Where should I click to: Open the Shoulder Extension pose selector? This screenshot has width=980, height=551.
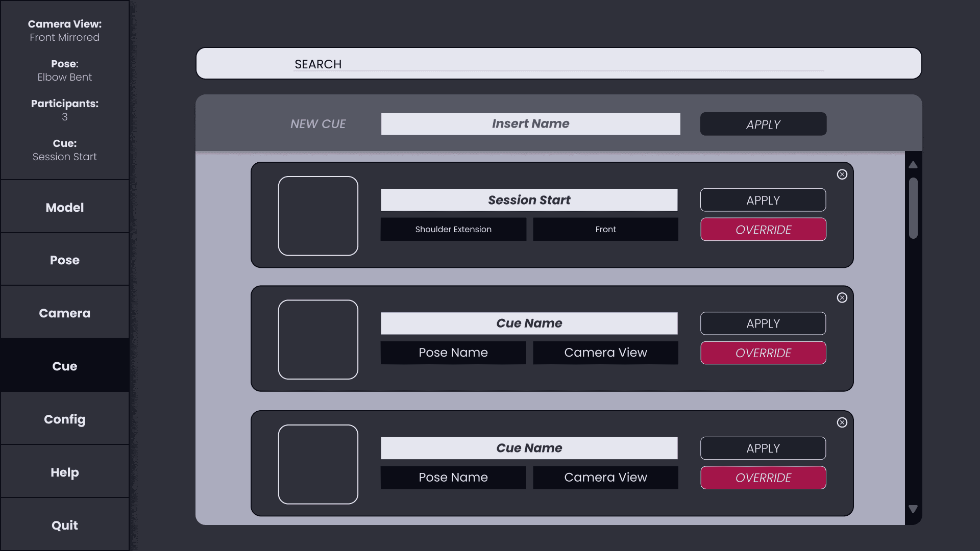(x=453, y=230)
